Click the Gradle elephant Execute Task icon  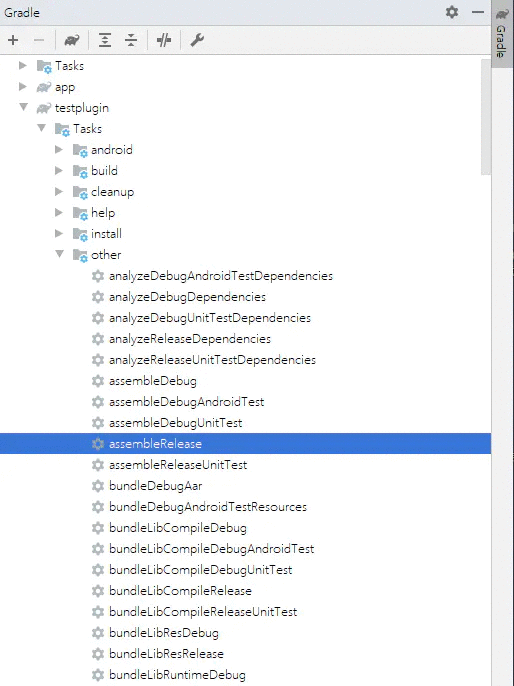72,40
